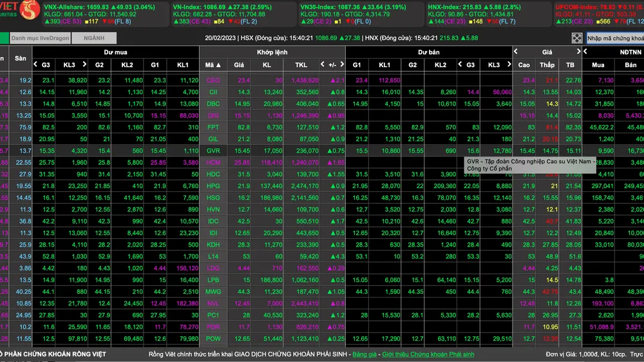This screenshot has width=644, height=362.
Task: Switch to NGÀNH tab
Action: click(94, 38)
